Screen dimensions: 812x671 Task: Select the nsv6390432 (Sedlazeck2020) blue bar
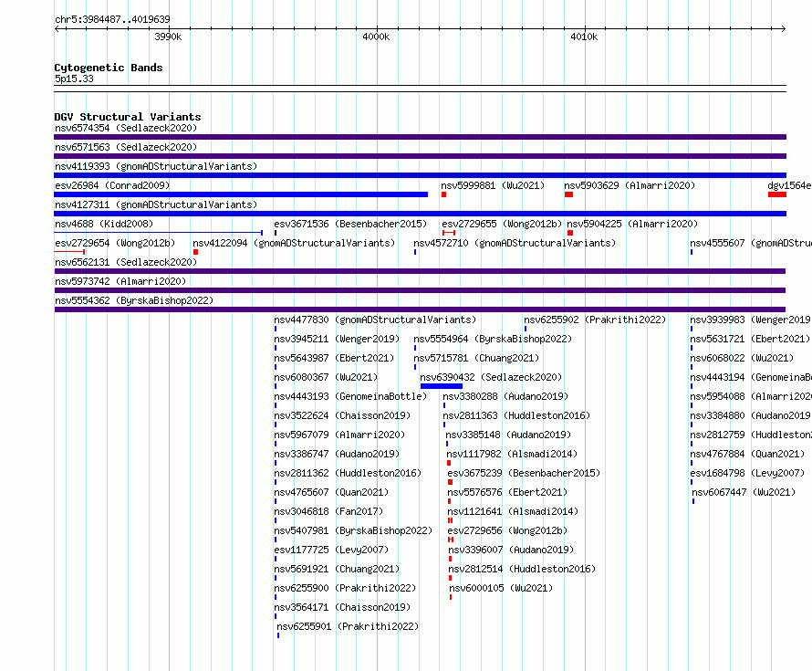442,386
